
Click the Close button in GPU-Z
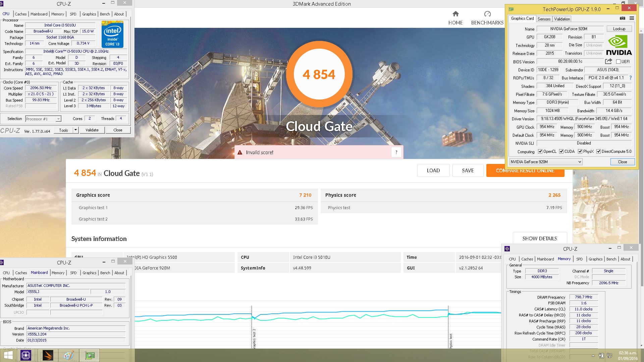click(x=623, y=162)
